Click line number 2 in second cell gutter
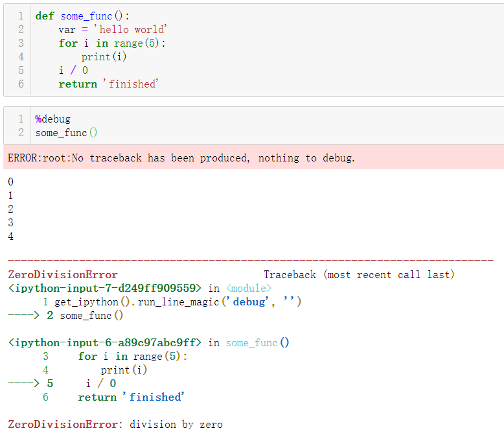The height and width of the screenshot is (437, 504). coord(21,133)
